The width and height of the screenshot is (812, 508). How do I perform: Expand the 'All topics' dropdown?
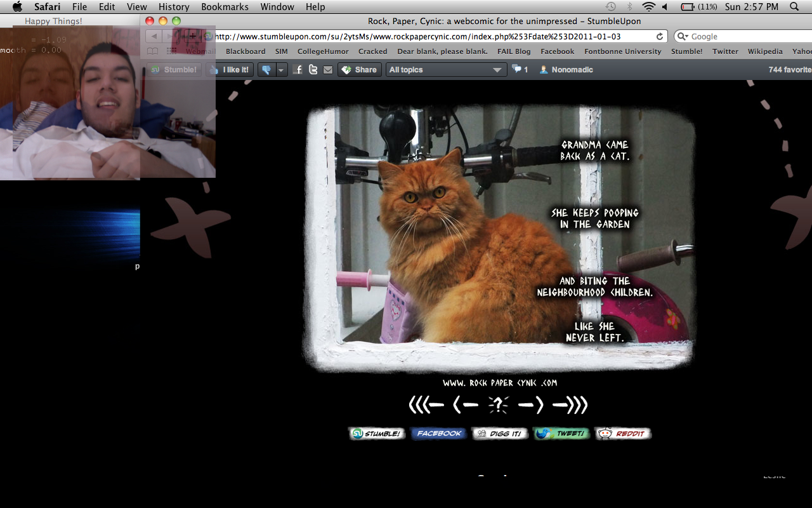click(x=445, y=70)
